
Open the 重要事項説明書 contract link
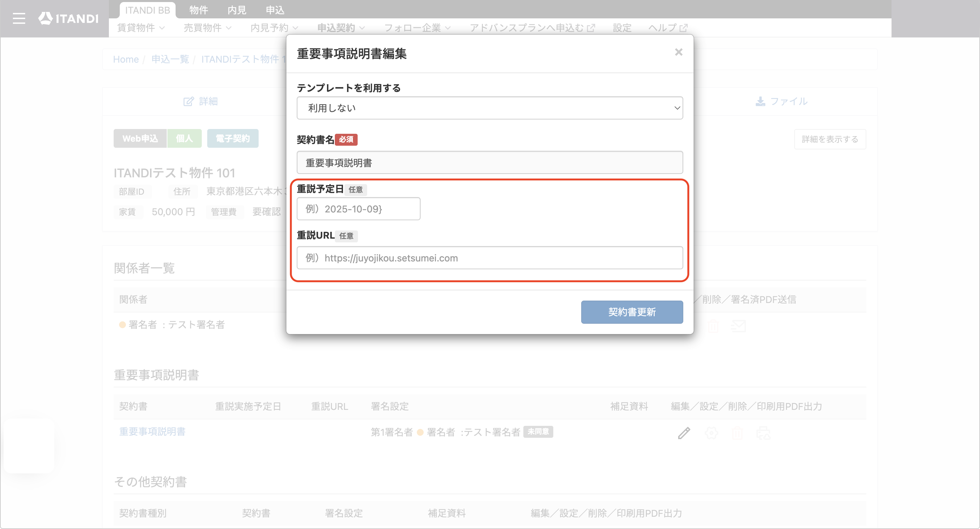coord(152,432)
